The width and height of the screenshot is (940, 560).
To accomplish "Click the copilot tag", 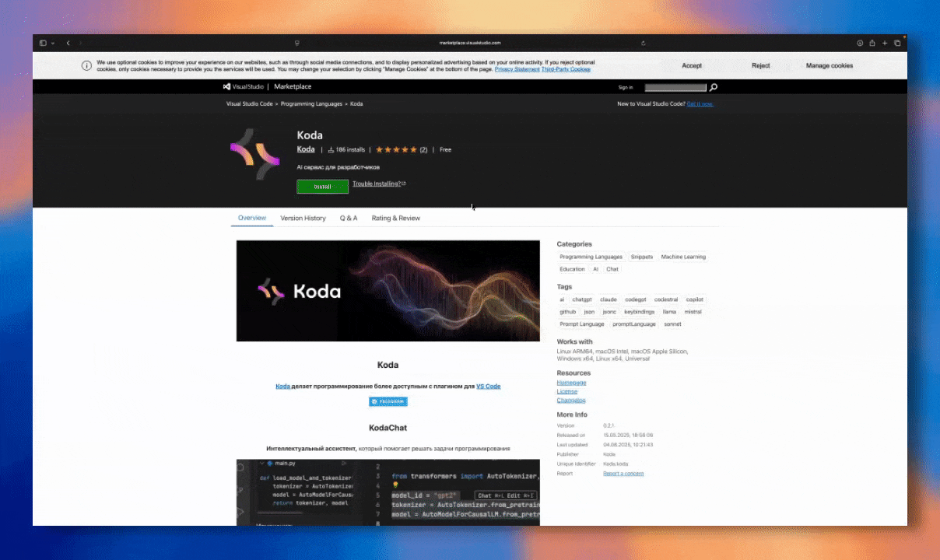I will pos(695,299).
